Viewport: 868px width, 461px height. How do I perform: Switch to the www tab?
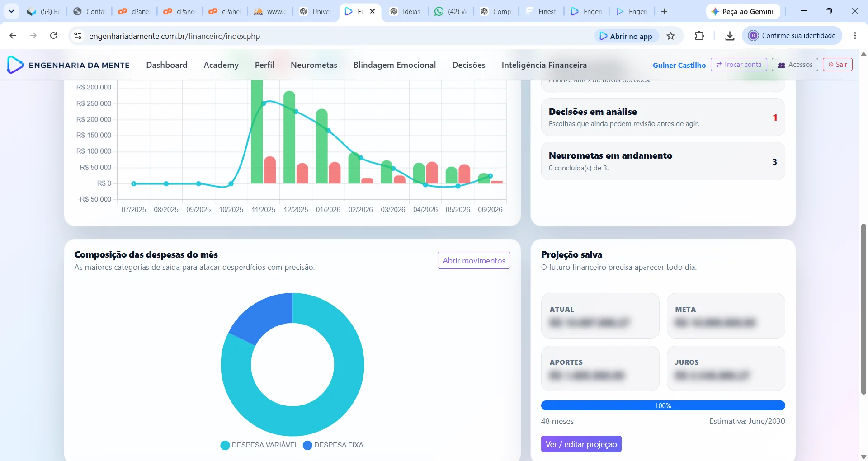click(270, 11)
